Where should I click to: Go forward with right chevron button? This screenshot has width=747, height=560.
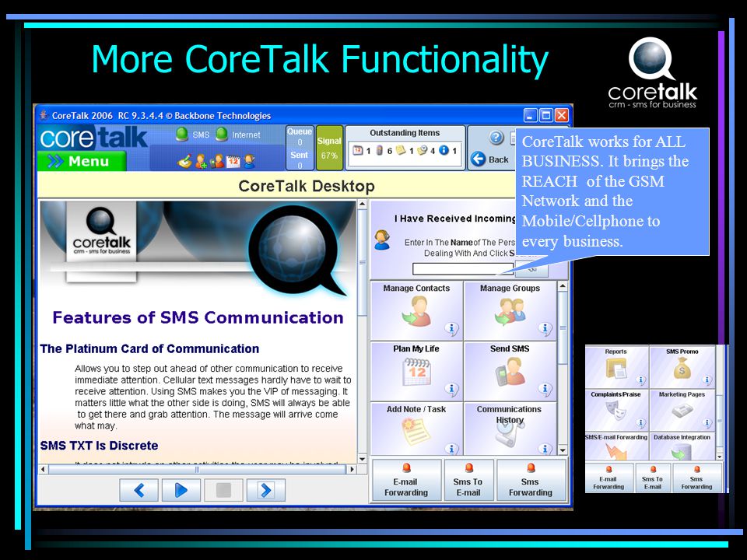pos(266,490)
